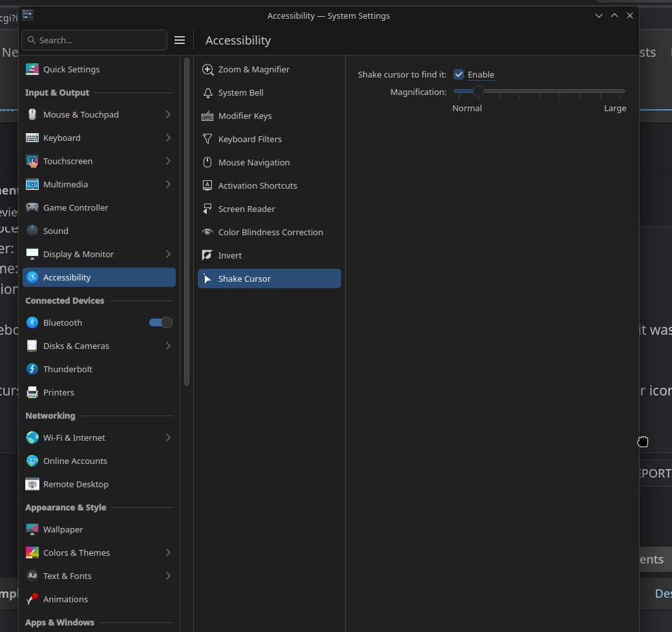Image resolution: width=672 pixels, height=632 pixels.
Task: Select the Invert accessibility page
Action: point(230,255)
